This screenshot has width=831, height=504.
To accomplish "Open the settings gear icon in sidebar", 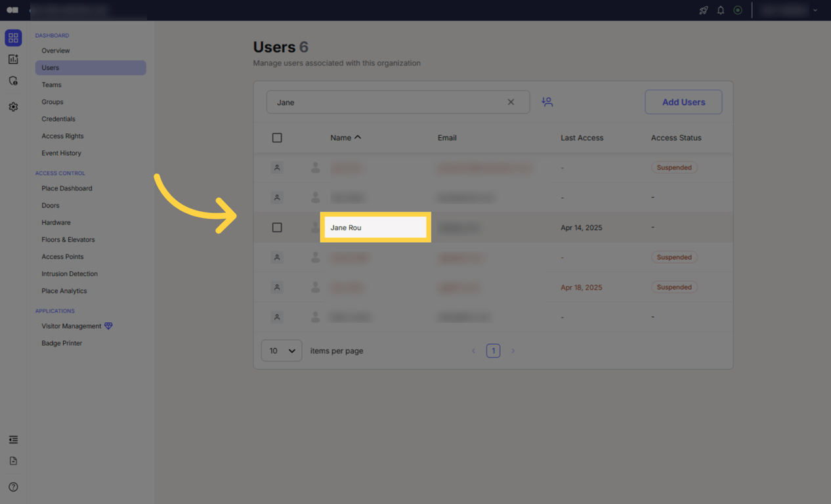I will 13,106.
